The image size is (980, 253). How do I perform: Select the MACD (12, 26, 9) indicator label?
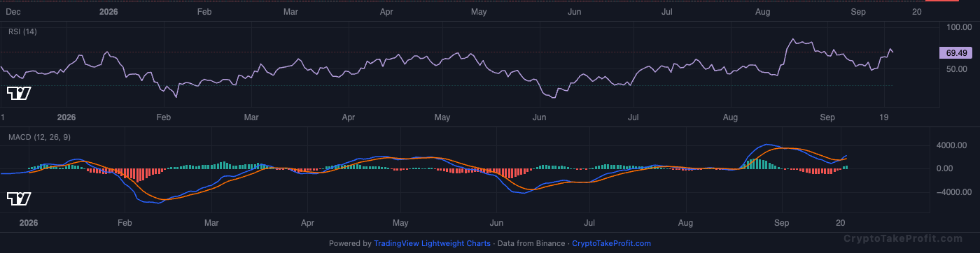coord(39,137)
